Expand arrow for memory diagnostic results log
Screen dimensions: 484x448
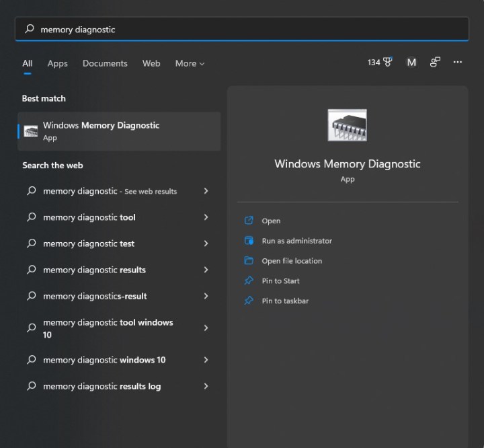[x=206, y=386]
